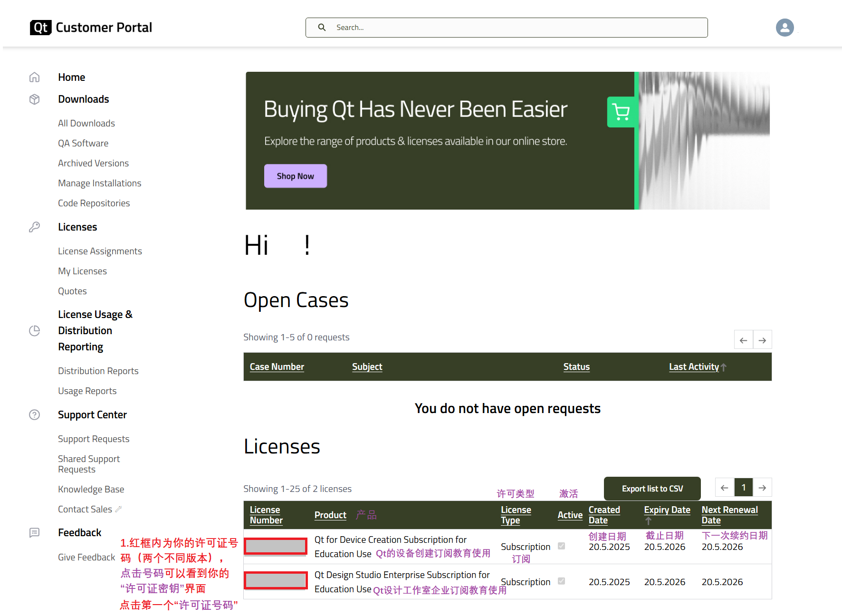Open My Licenses link
The image size is (842, 616).
[x=82, y=271]
